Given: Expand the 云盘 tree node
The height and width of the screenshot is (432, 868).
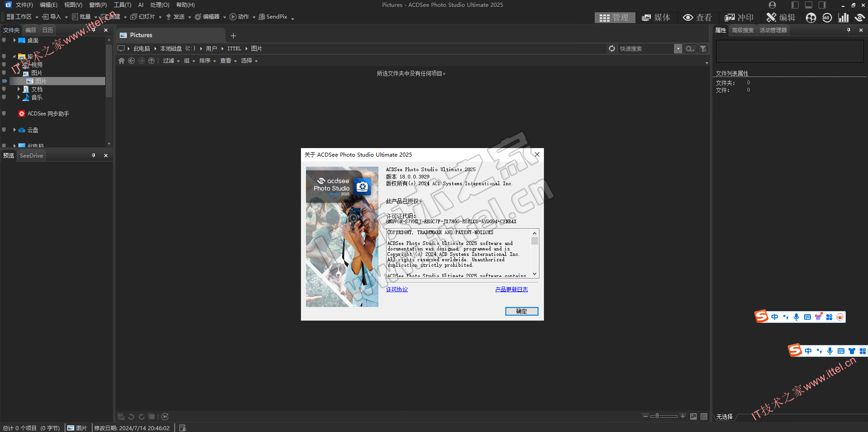Looking at the screenshot, I should point(15,130).
